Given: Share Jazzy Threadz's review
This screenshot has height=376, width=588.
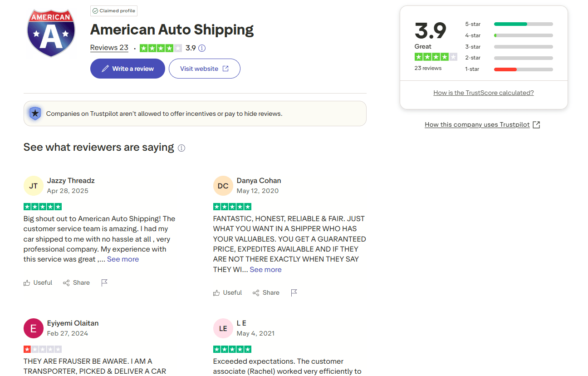Looking at the screenshot, I should tap(76, 282).
